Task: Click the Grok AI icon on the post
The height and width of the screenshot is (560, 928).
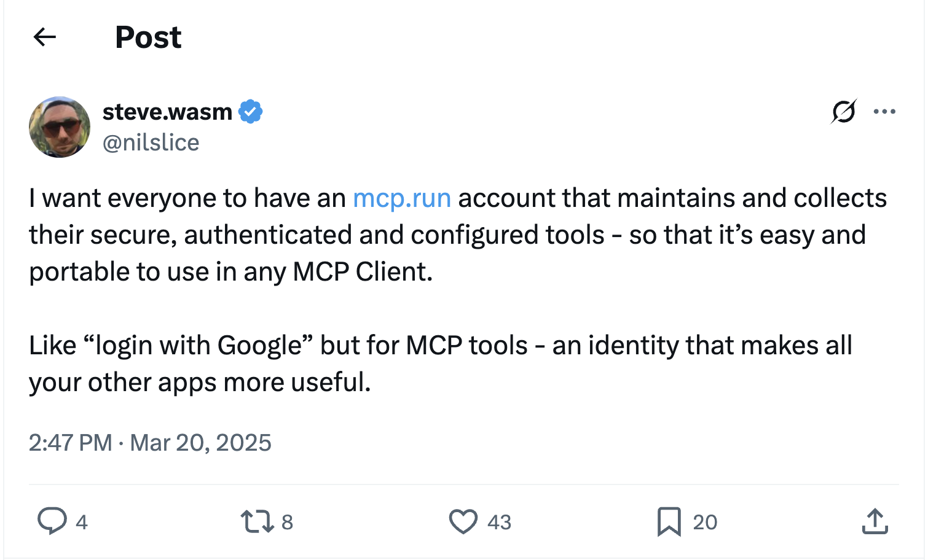Action: tap(844, 112)
